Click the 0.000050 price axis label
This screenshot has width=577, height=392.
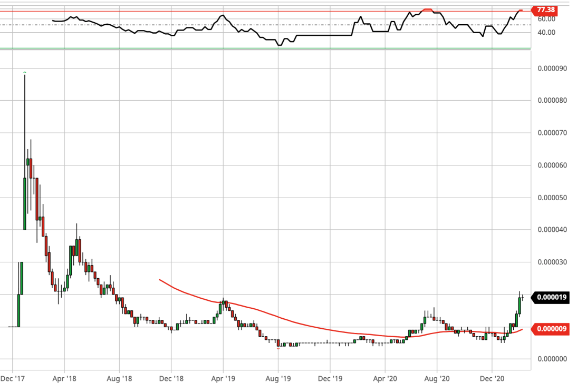click(552, 198)
